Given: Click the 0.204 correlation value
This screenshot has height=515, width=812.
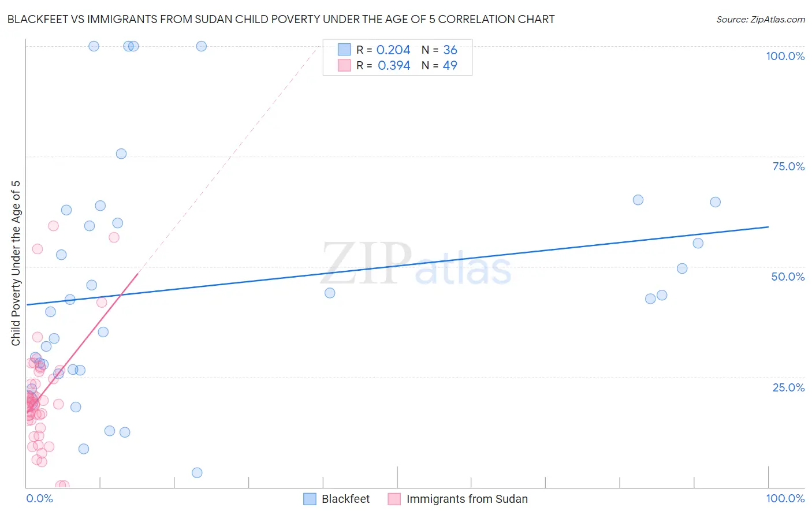Looking at the screenshot, I should pyautogui.click(x=393, y=50).
